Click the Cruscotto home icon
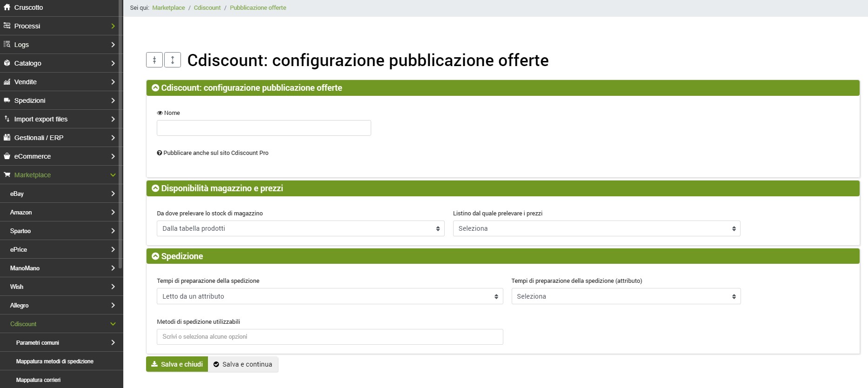Screen dimensions: 868x388 click(x=7, y=7)
